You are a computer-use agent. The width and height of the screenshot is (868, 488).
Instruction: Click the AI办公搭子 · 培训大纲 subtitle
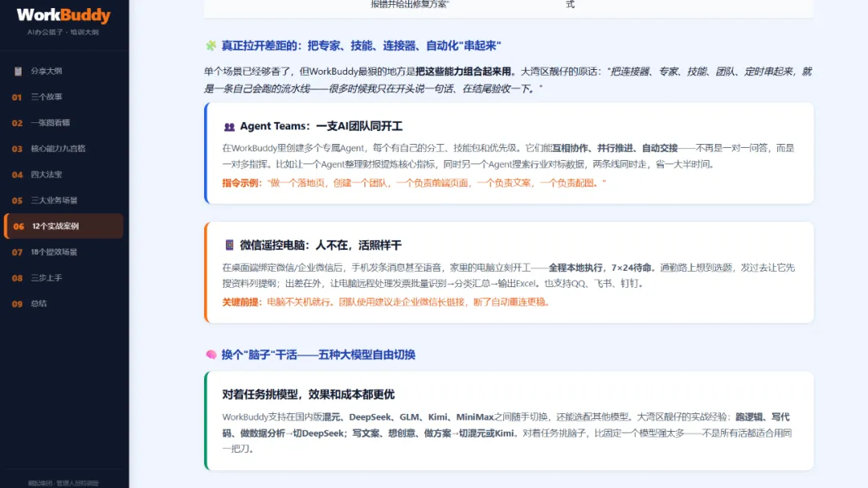[63, 32]
